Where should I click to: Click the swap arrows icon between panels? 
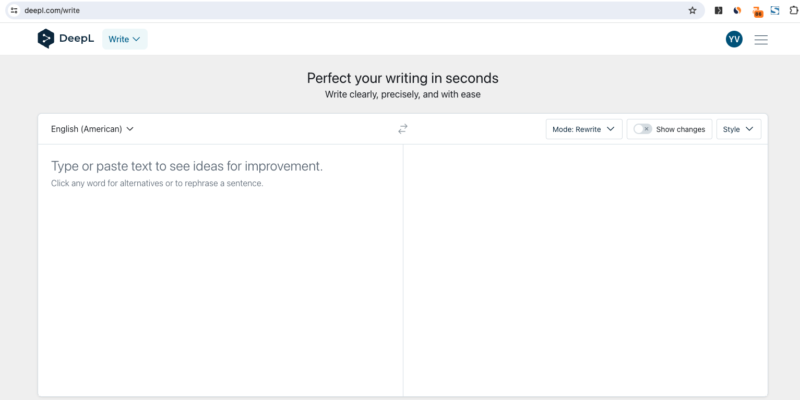pos(403,129)
